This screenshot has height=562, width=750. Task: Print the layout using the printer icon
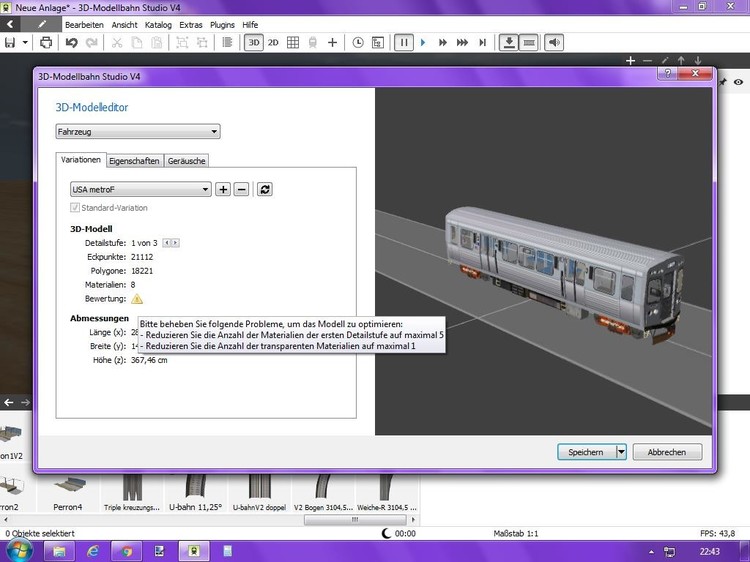46,43
